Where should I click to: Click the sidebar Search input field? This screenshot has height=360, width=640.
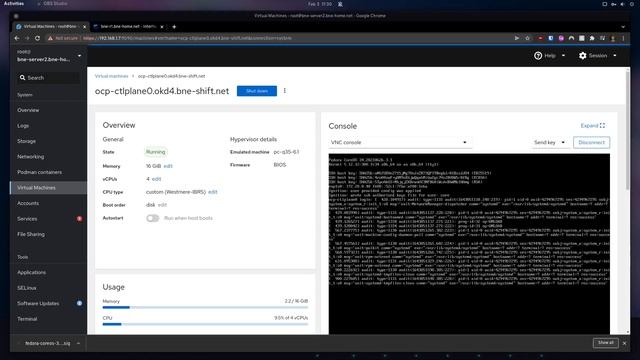[48, 78]
